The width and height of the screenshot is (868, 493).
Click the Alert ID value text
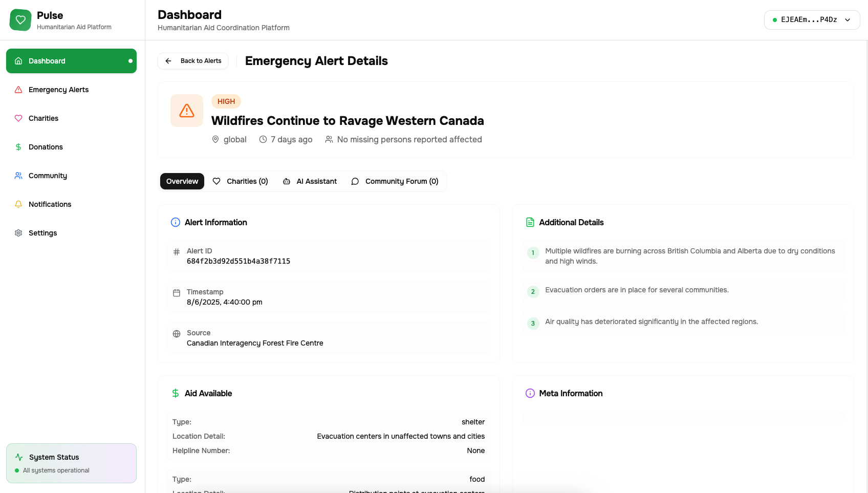238,261
